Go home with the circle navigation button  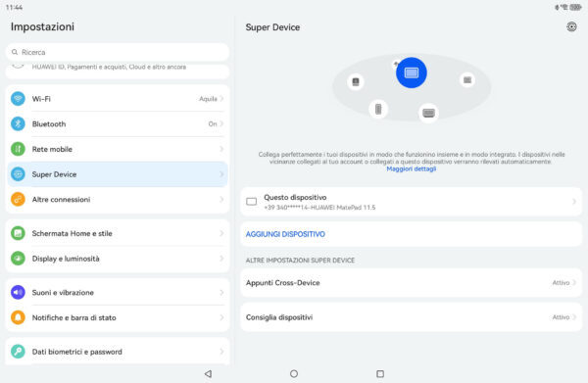click(x=294, y=373)
